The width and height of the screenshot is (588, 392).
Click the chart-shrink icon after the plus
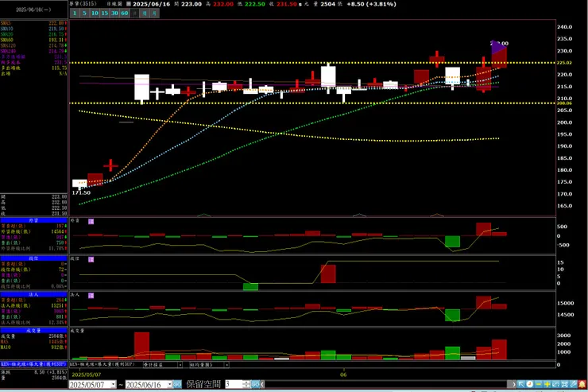pos(555,384)
